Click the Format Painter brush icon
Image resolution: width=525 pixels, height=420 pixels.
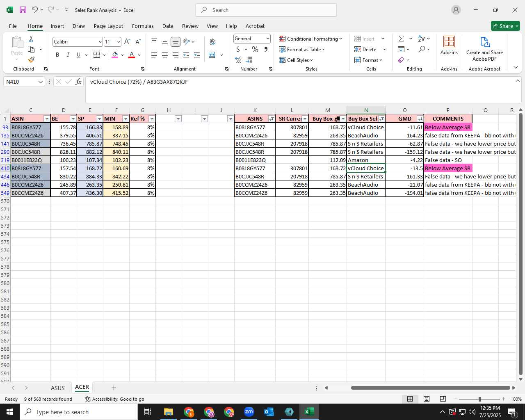pos(31,59)
